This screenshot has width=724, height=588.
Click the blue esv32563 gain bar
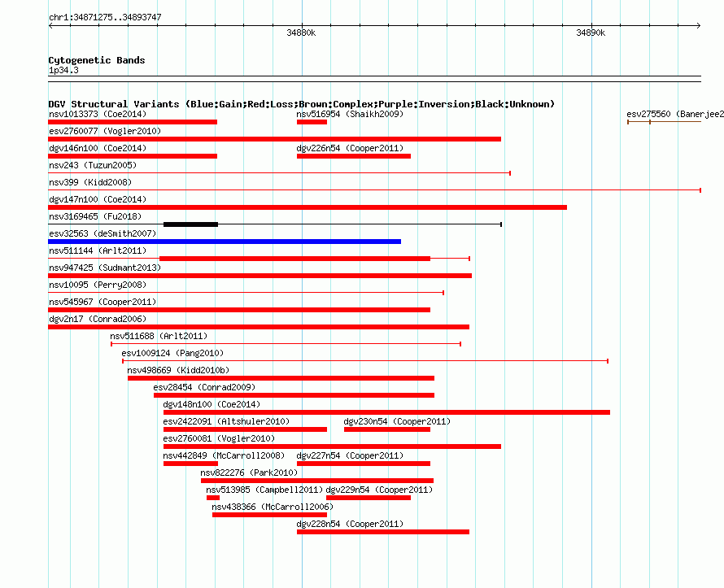225,242
